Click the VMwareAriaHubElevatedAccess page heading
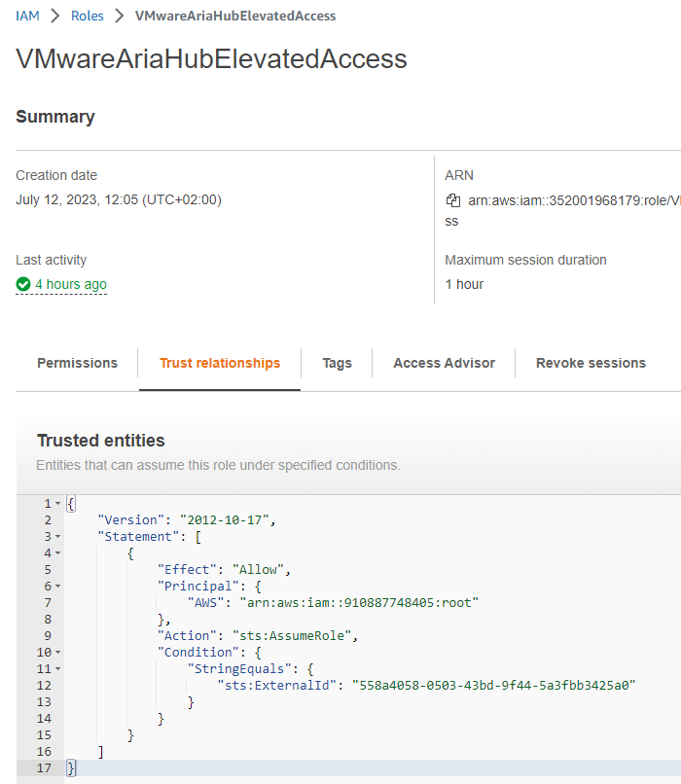This screenshot has height=784, width=681. click(211, 58)
